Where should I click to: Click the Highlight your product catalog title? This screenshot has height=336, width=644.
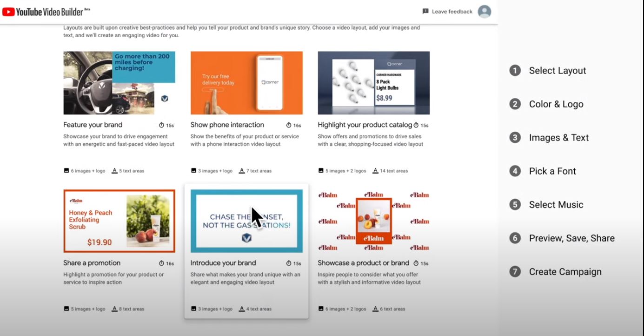tap(365, 125)
